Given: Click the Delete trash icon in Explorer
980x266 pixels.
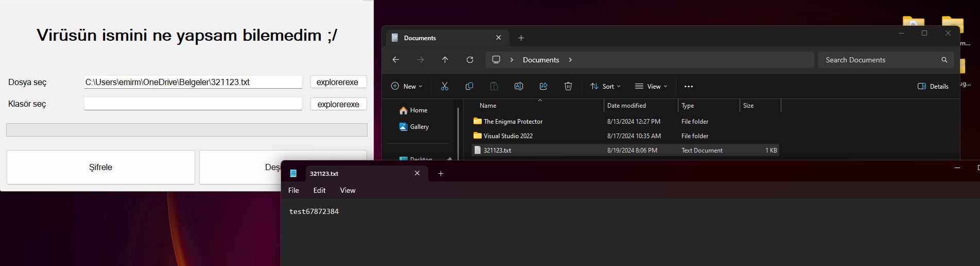Looking at the screenshot, I should click(x=568, y=86).
